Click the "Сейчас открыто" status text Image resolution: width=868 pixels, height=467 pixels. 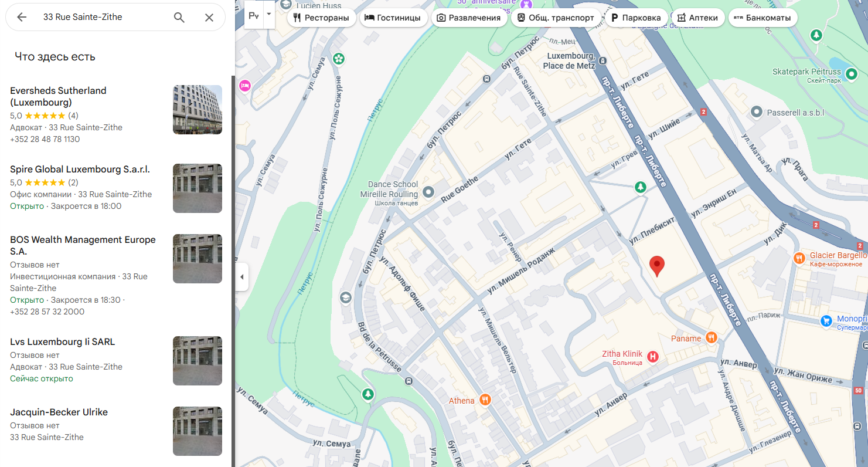[42, 378]
